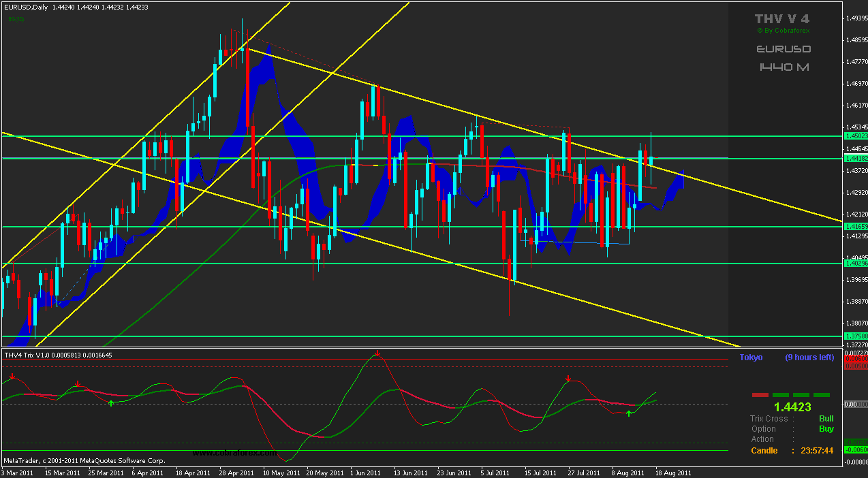Select the 1.41659 green price tag
The image size is (868, 478).
pyautogui.click(x=855, y=226)
